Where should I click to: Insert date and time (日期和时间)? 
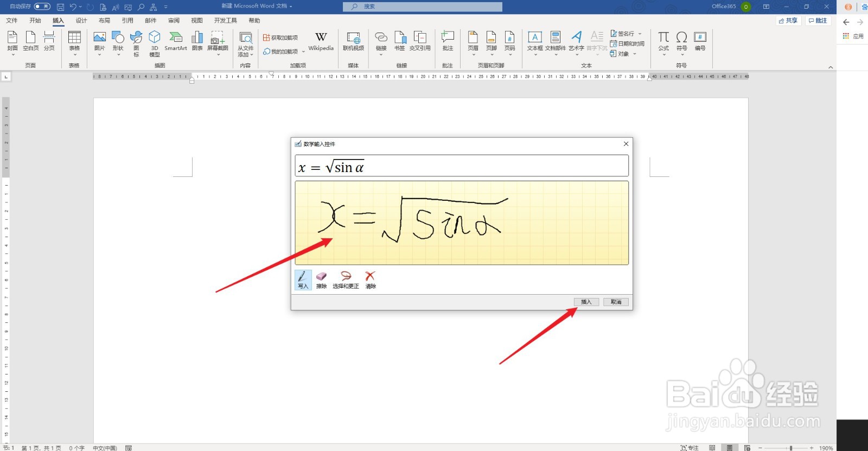(627, 43)
